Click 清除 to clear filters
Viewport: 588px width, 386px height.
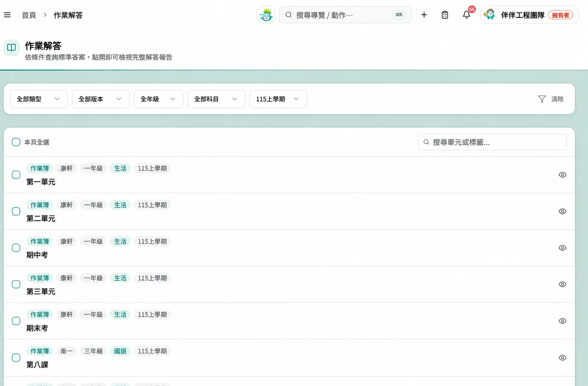557,99
